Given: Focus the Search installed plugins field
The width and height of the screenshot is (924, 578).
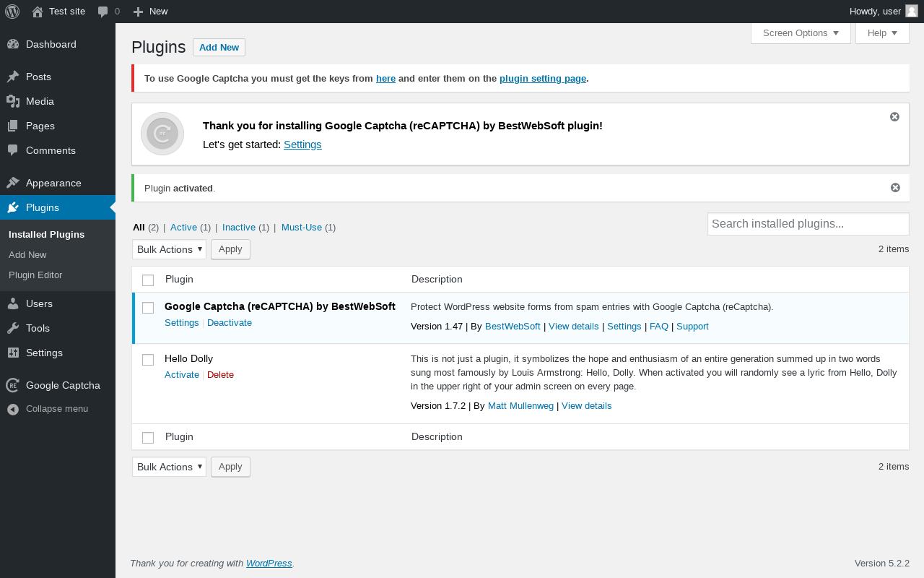Looking at the screenshot, I should (808, 224).
